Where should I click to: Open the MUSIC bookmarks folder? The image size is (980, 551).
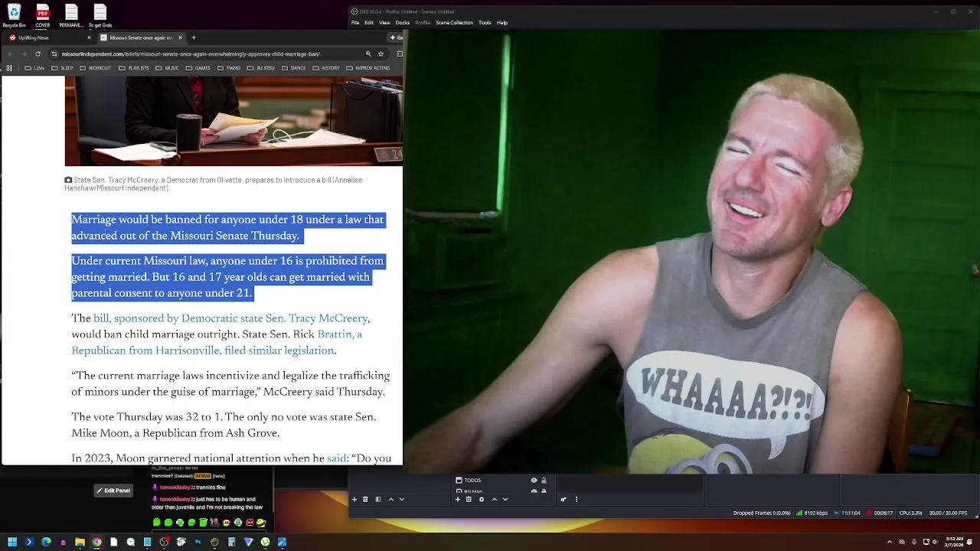[x=167, y=68]
